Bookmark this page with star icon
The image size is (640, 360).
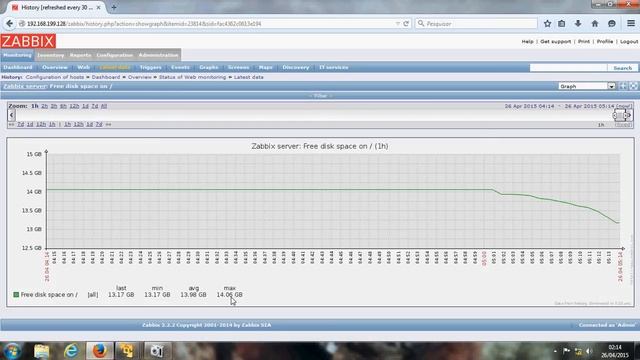click(x=547, y=24)
